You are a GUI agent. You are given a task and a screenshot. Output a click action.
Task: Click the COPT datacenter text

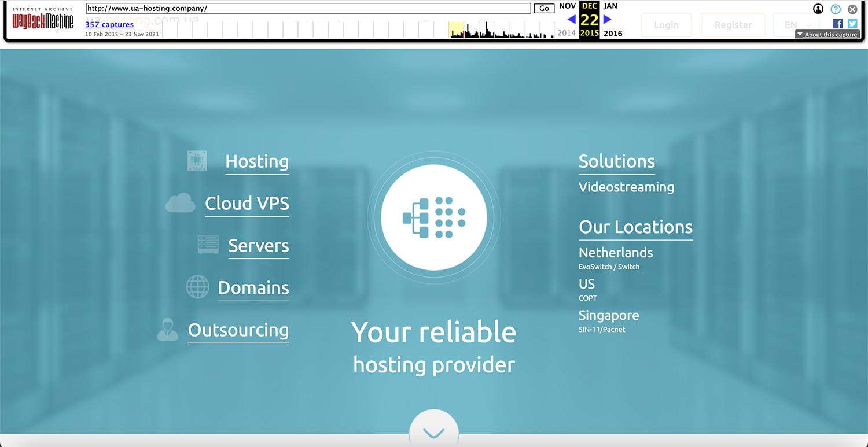coord(588,298)
